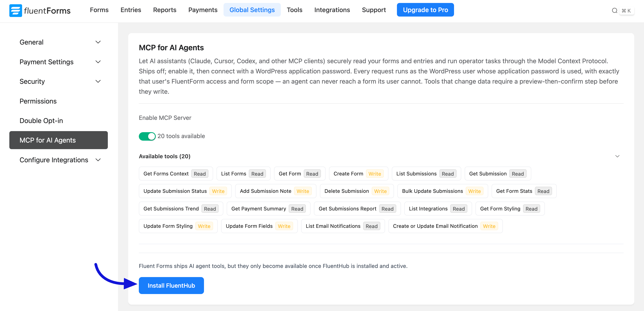Click the Create Form tool chip
Viewport: 644px width, 311px height.
[359, 174]
